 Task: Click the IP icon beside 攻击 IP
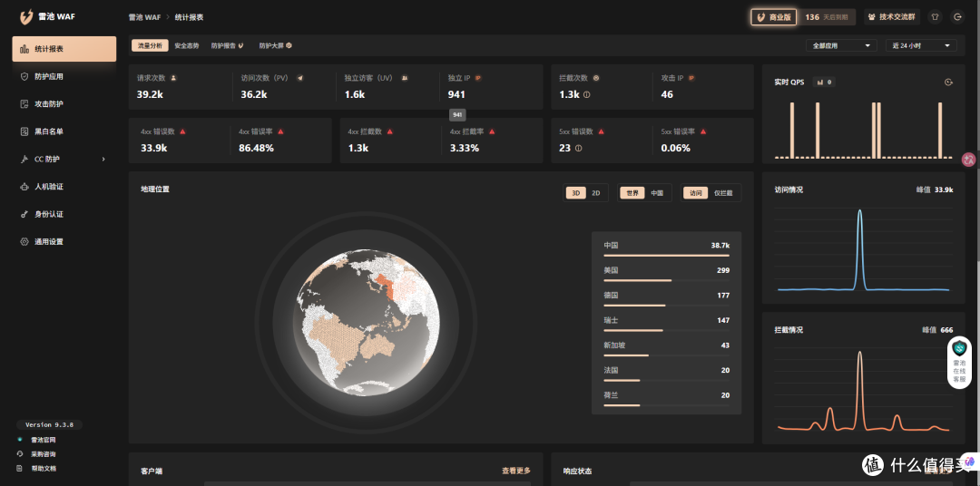[x=691, y=78]
